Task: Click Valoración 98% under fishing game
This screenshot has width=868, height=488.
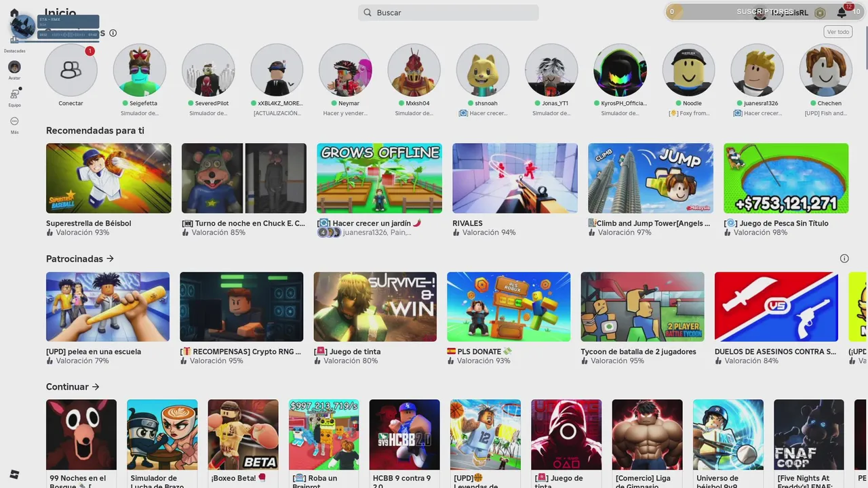Action: pyautogui.click(x=760, y=232)
